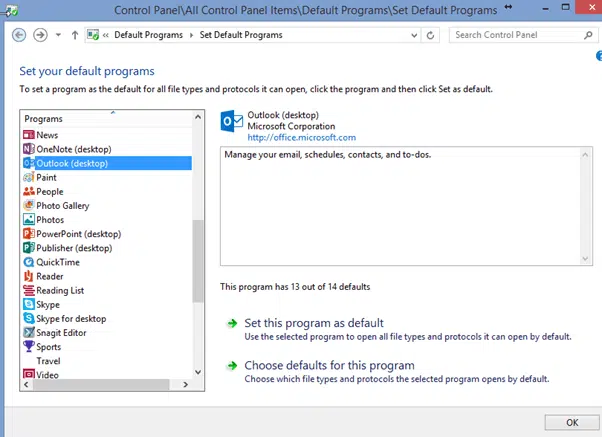Viewport: 602px width, 437px height.
Task: Click the Photos app icon
Action: point(29,220)
